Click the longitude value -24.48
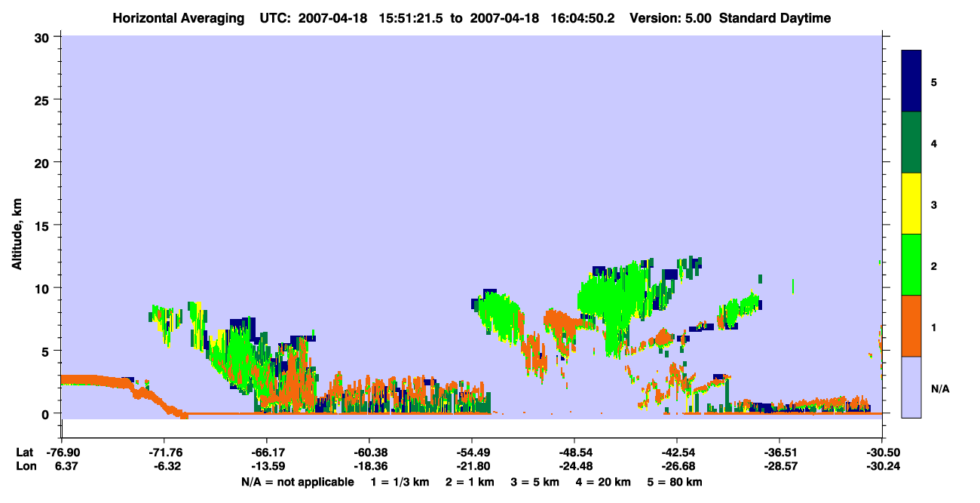The height and width of the screenshot is (503, 980). [x=574, y=465]
